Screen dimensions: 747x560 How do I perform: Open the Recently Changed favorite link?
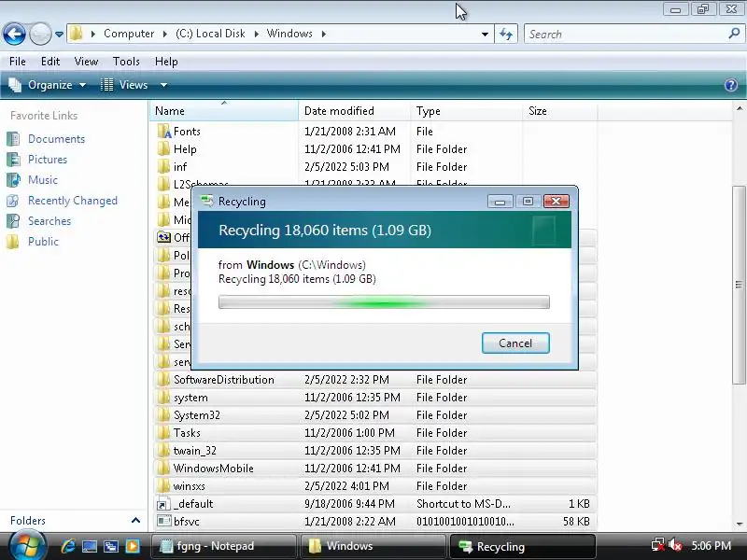(x=73, y=201)
